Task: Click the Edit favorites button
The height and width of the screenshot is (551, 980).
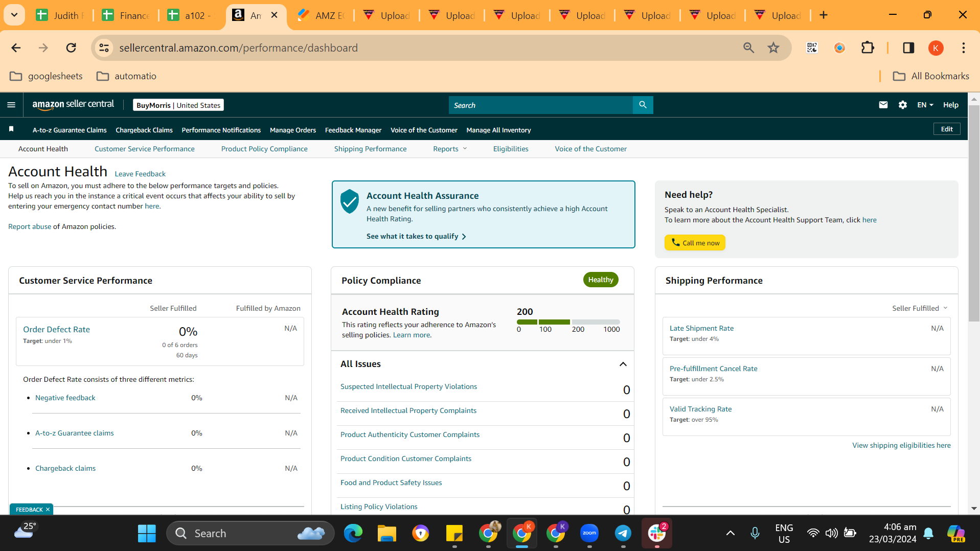Action: 947,129
